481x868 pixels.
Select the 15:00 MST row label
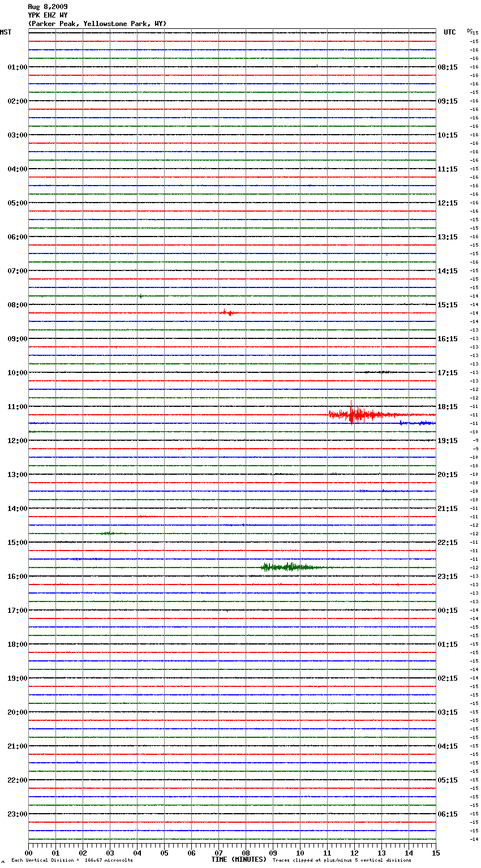tap(18, 543)
